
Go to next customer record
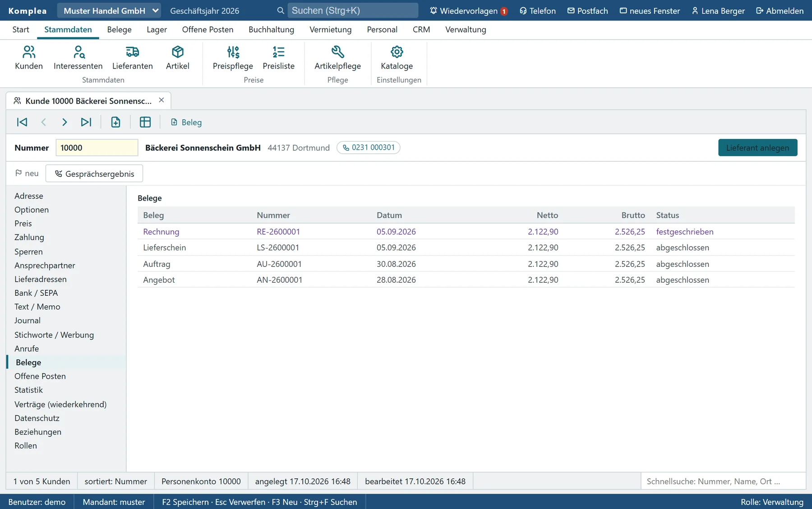point(65,122)
